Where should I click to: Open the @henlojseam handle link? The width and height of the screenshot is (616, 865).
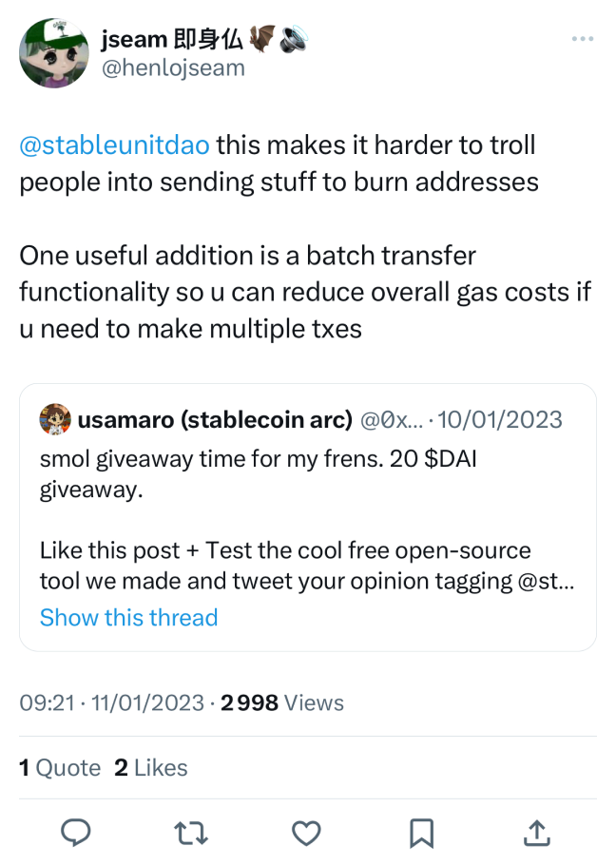[173, 67]
